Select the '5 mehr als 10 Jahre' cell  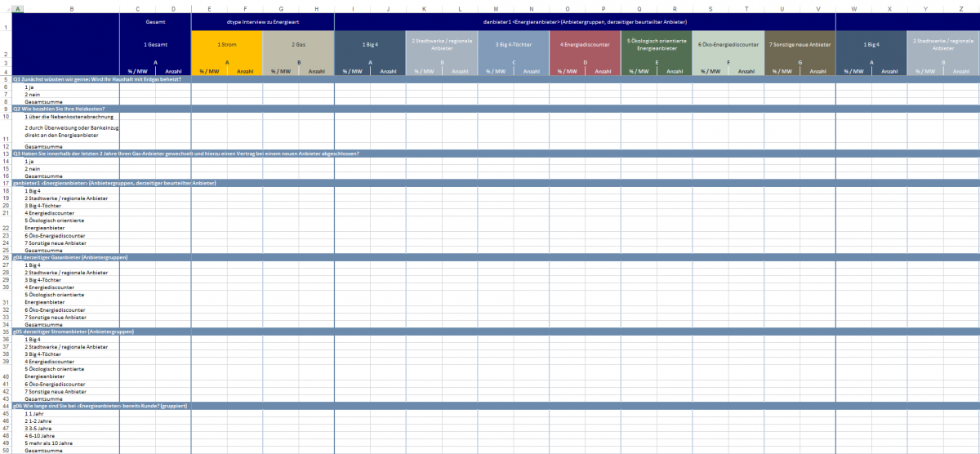(51, 443)
